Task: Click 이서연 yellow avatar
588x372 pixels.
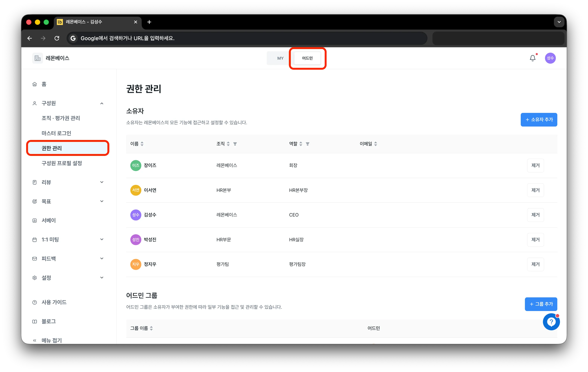Action: [136, 190]
